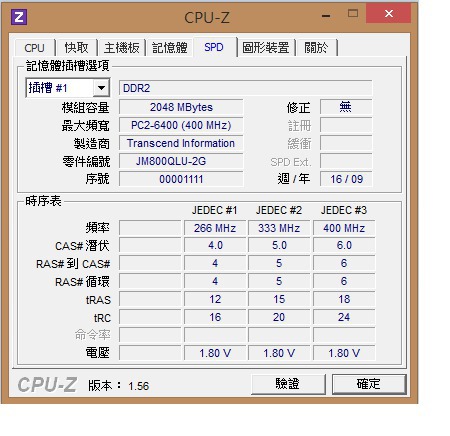Click the tRAS value 15
The height and width of the screenshot is (436, 450).
279,299
